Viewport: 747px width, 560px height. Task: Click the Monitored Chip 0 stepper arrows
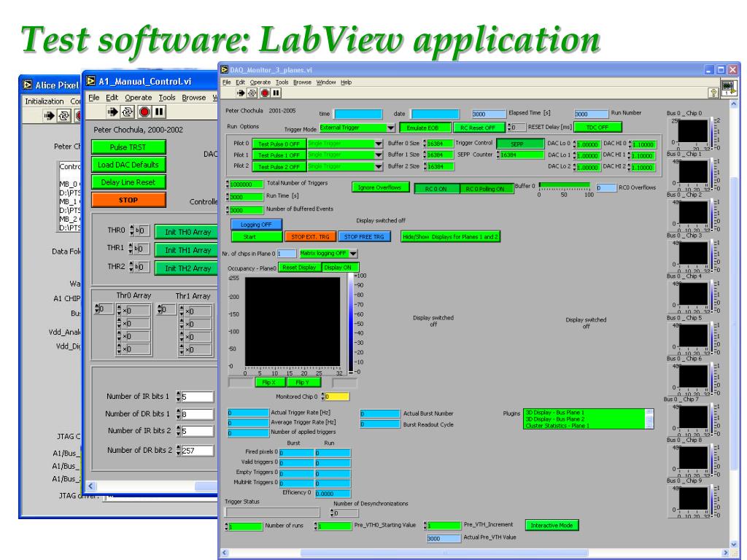(323, 396)
